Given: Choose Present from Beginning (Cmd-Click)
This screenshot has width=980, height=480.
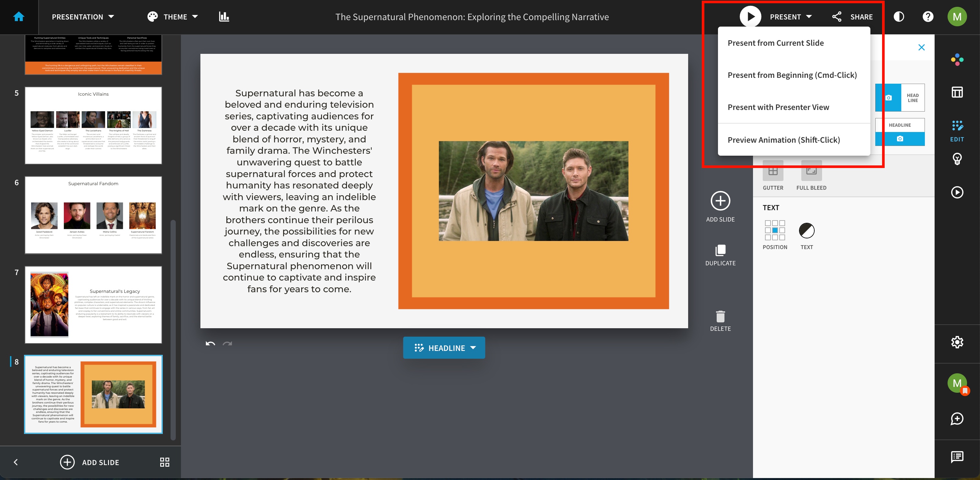Looking at the screenshot, I should click(794, 75).
